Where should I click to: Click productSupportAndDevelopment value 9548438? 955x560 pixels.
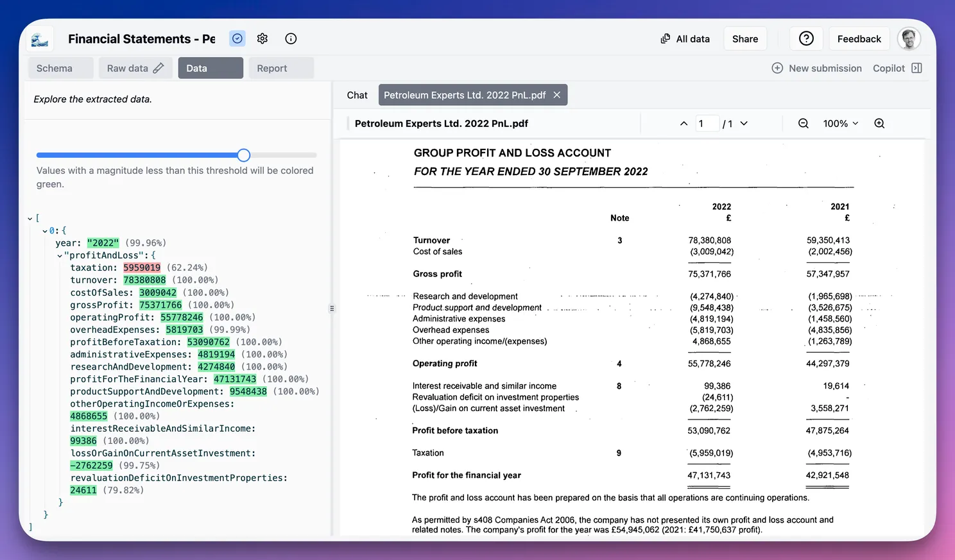point(248,391)
